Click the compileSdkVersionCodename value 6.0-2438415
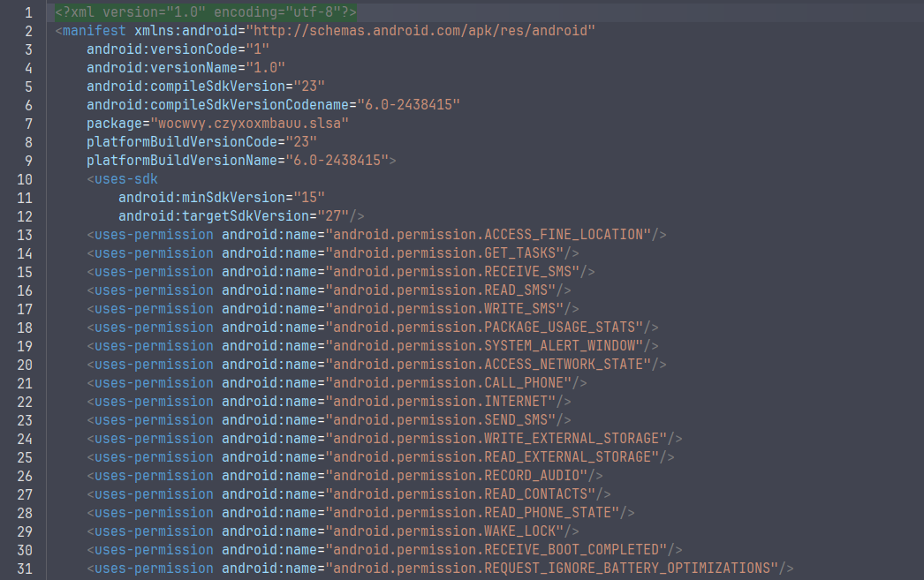Viewport: 924px width, 580px height. (408, 105)
